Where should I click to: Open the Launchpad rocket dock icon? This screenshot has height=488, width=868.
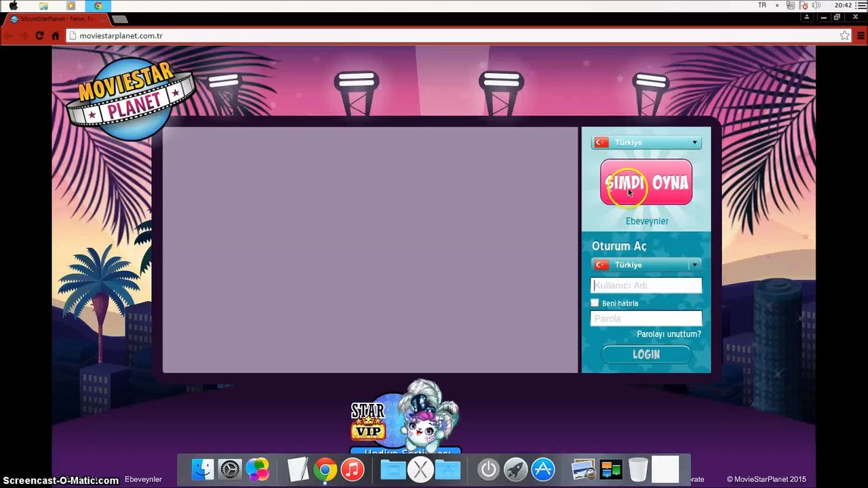(515, 469)
